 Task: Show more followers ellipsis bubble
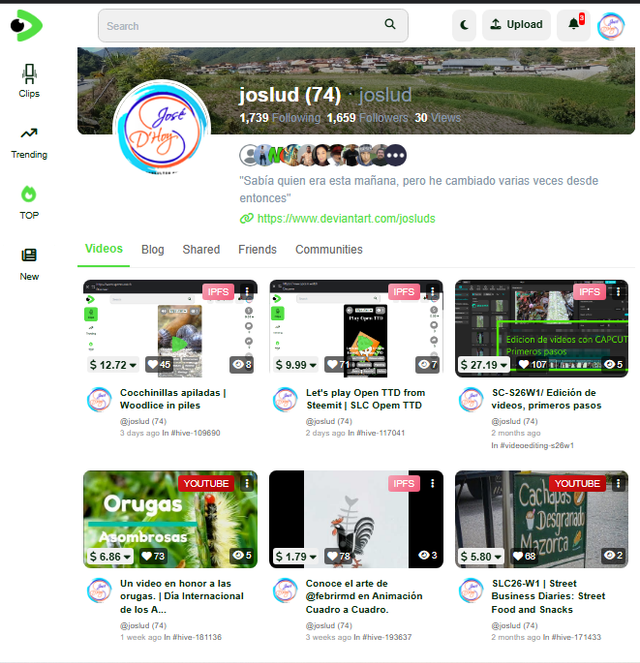(x=395, y=156)
